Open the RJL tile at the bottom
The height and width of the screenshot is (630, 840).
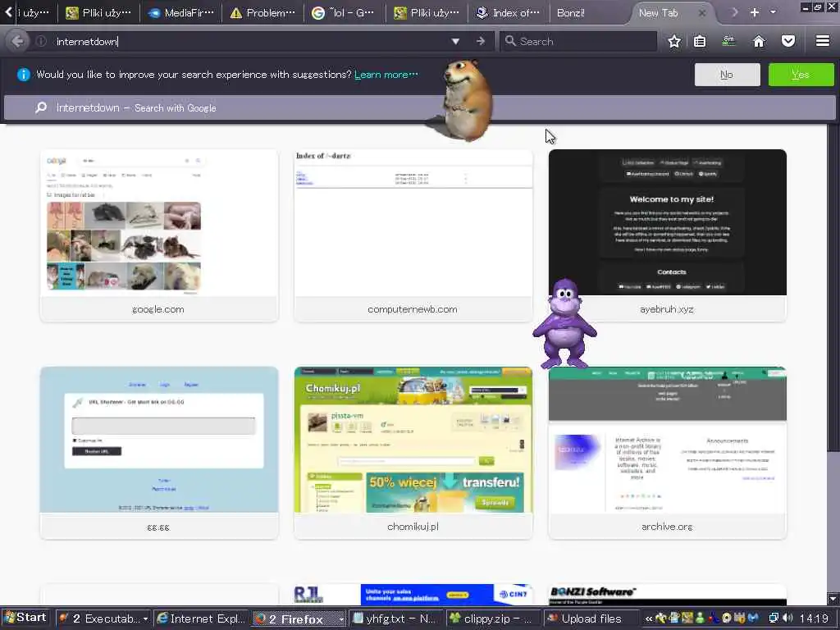point(413,595)
